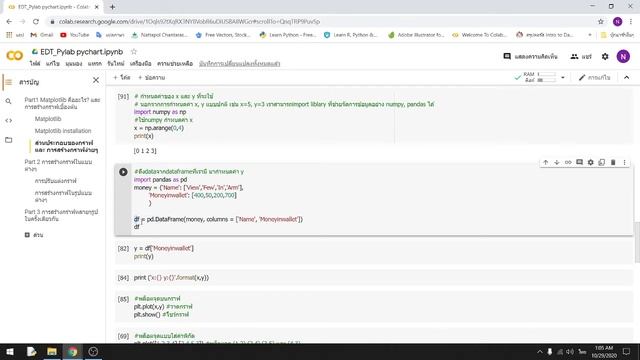640x360 pixels.
Task: Go to Part 2 section in contents
Action: [x=58, y=165]
